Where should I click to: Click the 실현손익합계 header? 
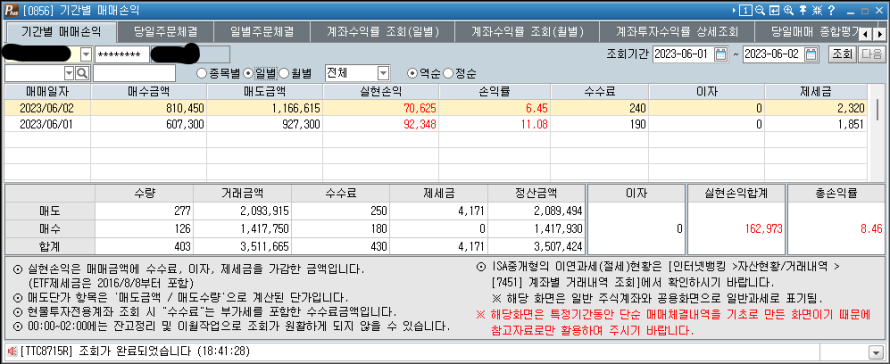click(x=737, y=194)
